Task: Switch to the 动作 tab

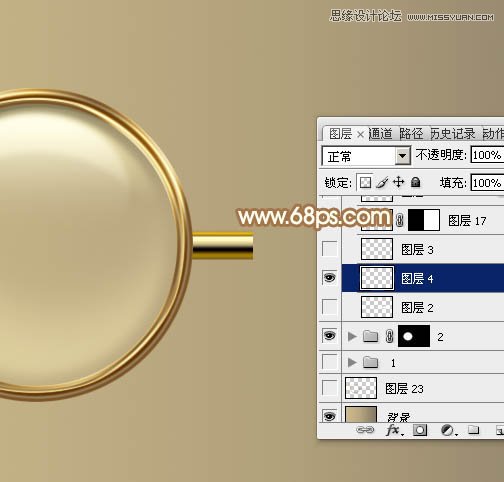Action: tap(493, 134)
